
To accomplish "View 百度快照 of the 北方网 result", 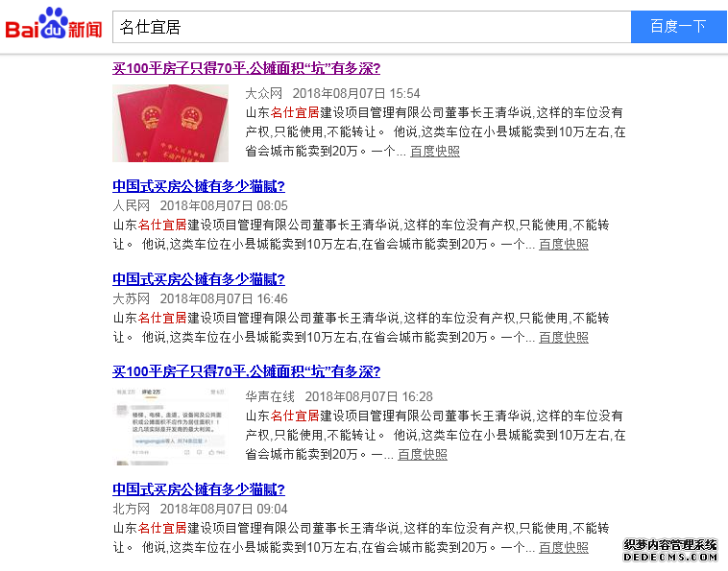I will pyautogui.click(x=564, y=548).
